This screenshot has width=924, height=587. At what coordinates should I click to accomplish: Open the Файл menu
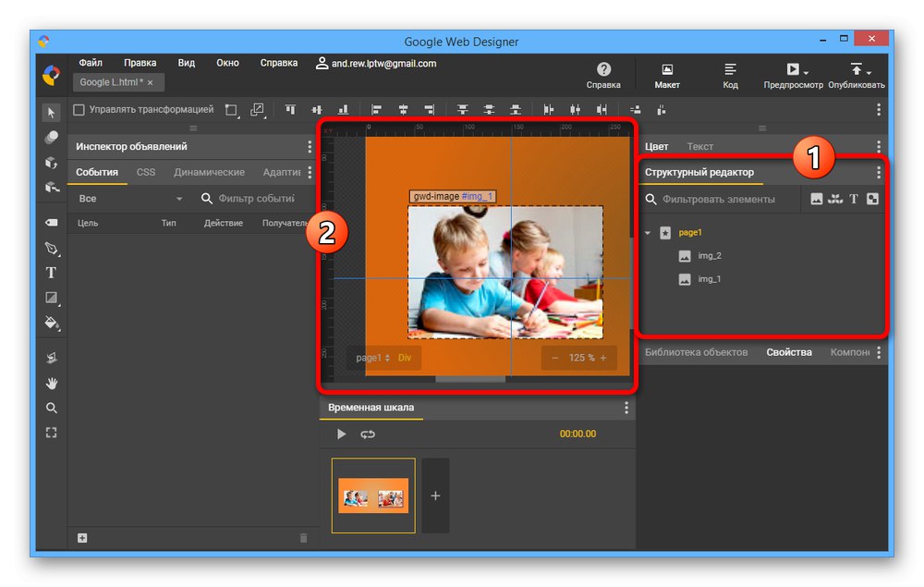(x=91, y=63)
